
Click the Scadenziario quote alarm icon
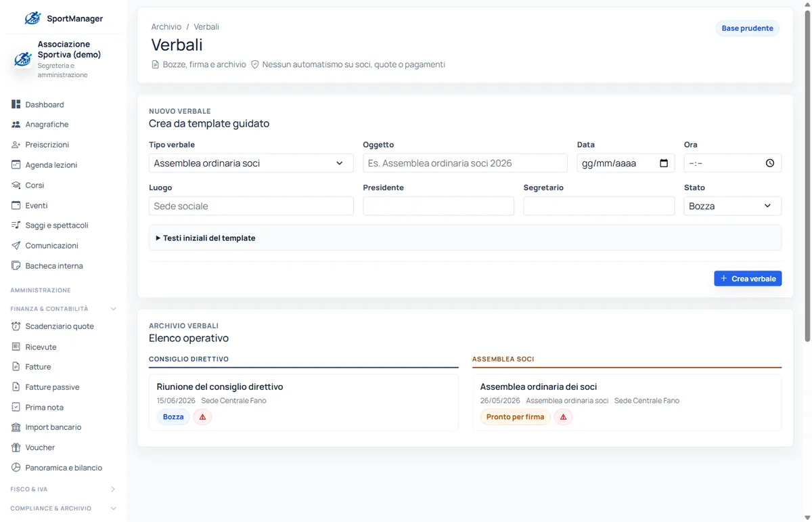coord(16,326)
